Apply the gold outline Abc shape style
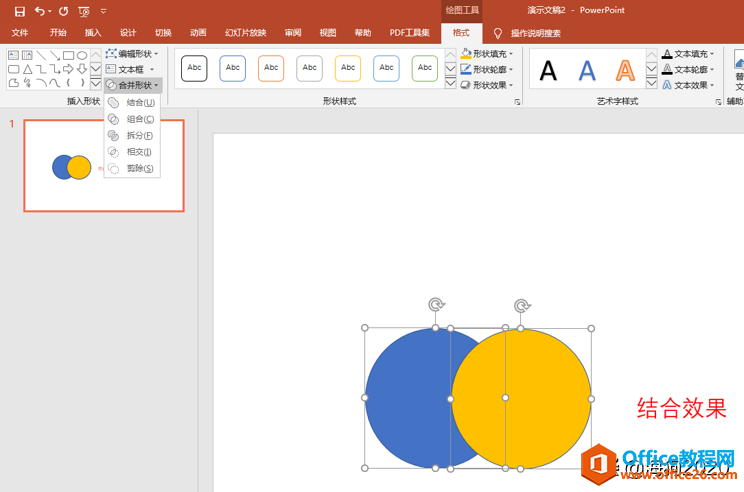Viewport: 744px width, 492px height. tap(348, 68)
